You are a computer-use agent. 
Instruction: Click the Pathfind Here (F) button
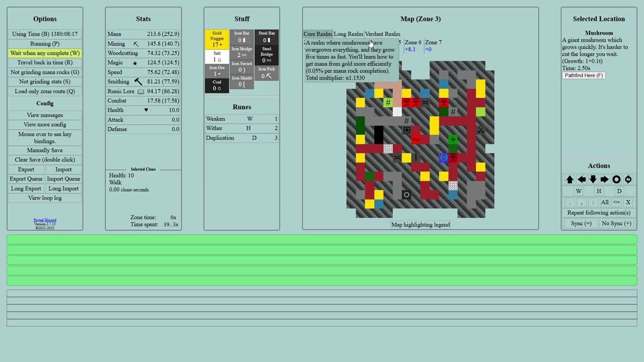[x=584, y=75]
